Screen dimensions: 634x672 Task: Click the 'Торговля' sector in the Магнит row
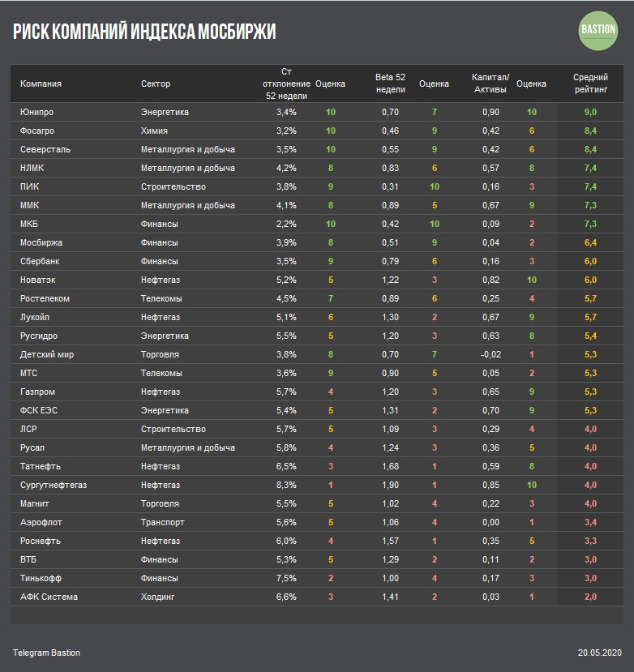[160, 503]
